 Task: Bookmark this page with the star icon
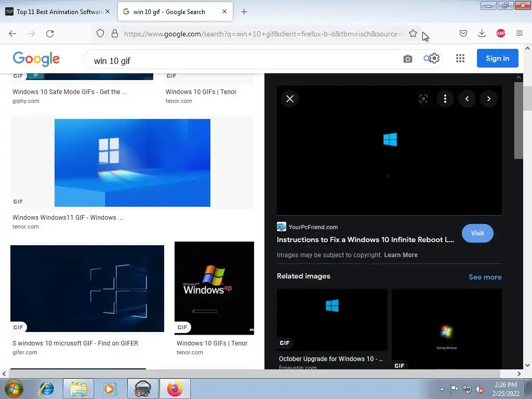point(413,33)
